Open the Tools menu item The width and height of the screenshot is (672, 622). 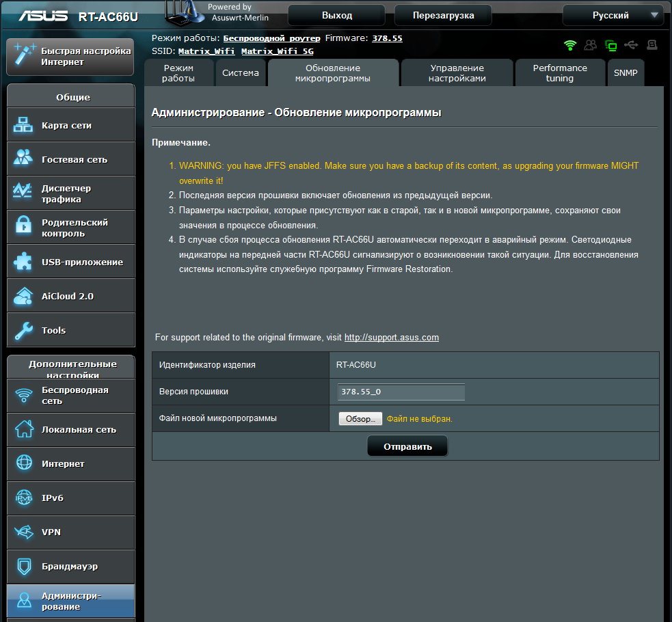pos(70,330)
